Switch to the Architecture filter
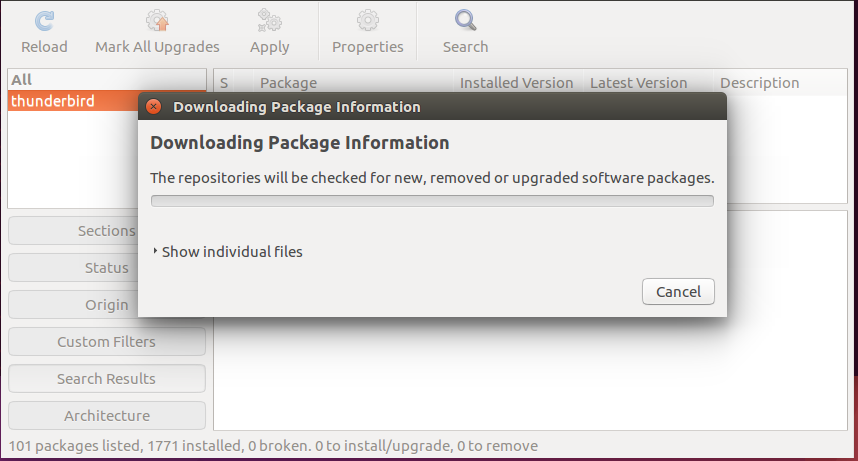The image size is (858, 461). (107, 416)
